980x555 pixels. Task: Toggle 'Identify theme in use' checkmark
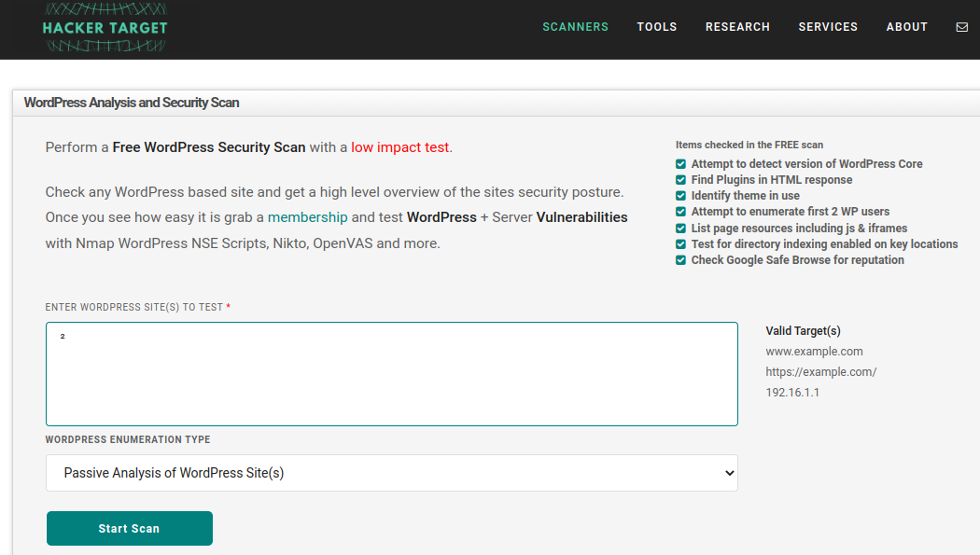point(680,196)
